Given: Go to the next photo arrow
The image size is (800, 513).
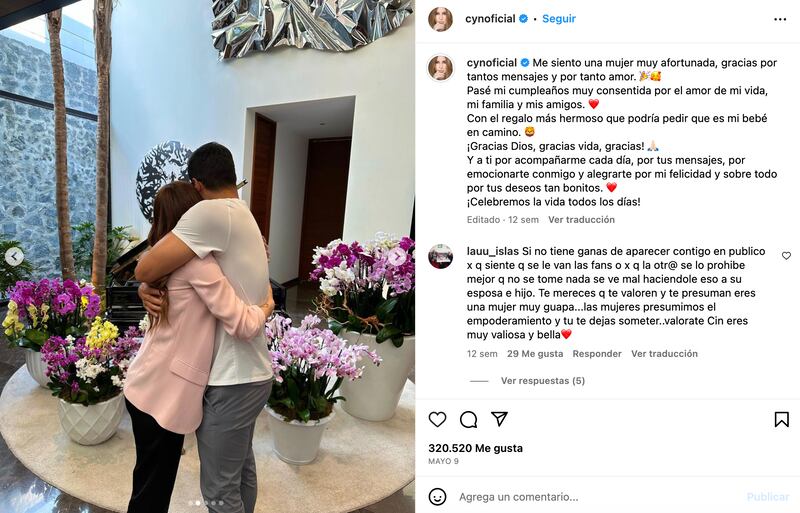Looking at the screenshot, I should point(397,257).
